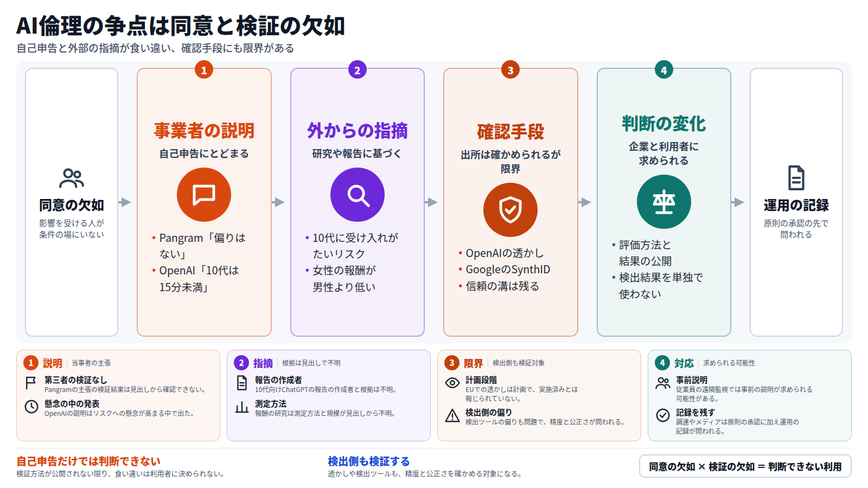This screenshot has width=868, height=488.
Task: Click the caption 検出側も検証対象
Action: pos(519,363)
